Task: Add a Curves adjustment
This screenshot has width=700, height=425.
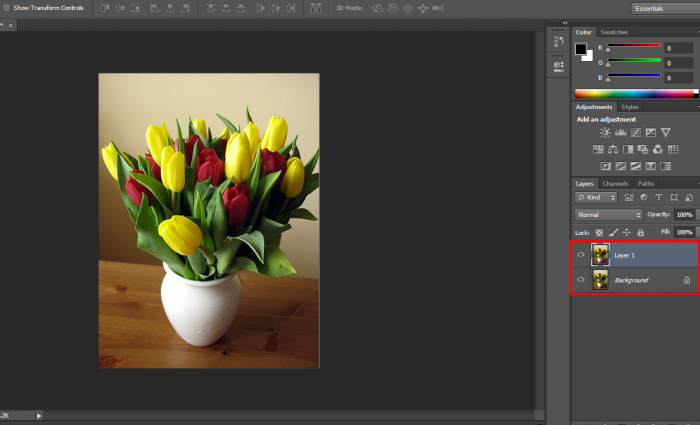Action: [x=636, y=132]
